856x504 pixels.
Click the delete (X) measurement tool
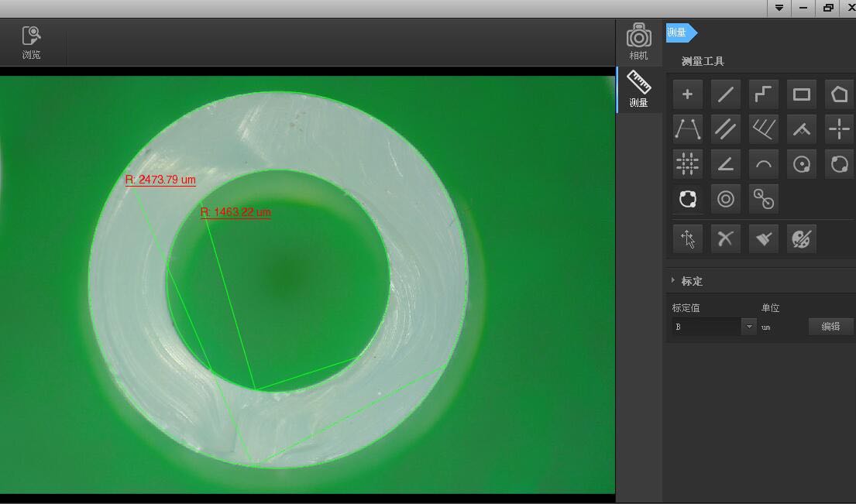[x=726, y=238]
